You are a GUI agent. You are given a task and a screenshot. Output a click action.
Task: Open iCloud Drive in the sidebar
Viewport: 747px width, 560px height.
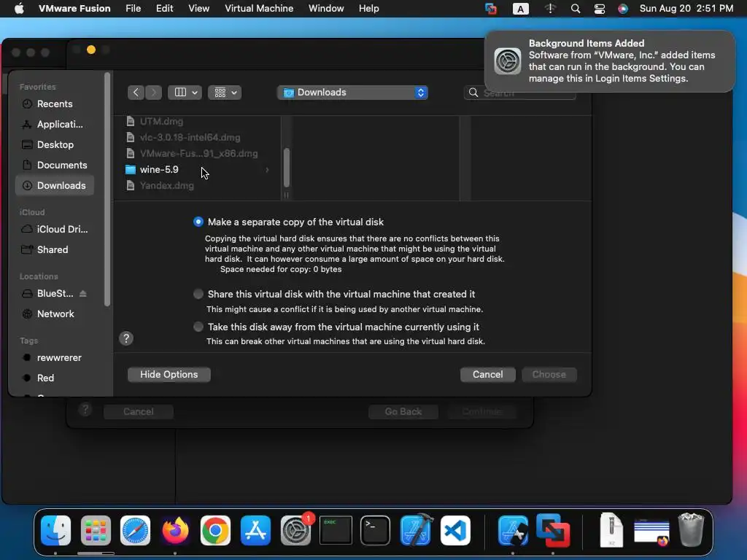55,229
